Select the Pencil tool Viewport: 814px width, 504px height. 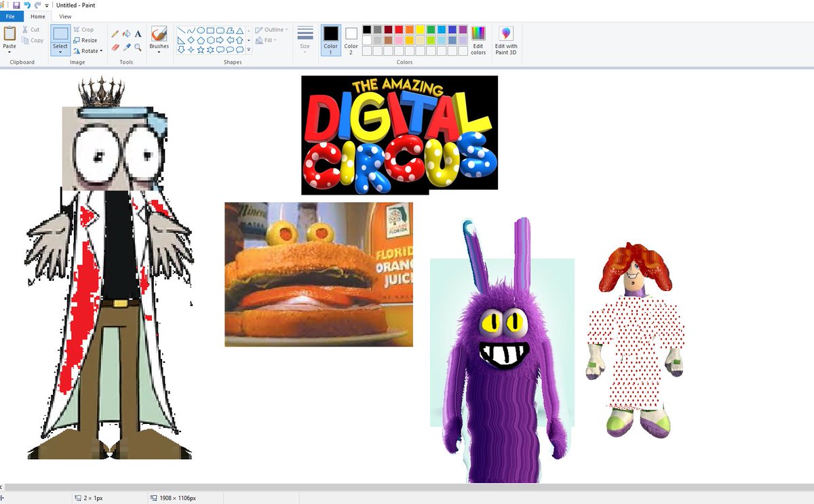[x=115, y=33]
